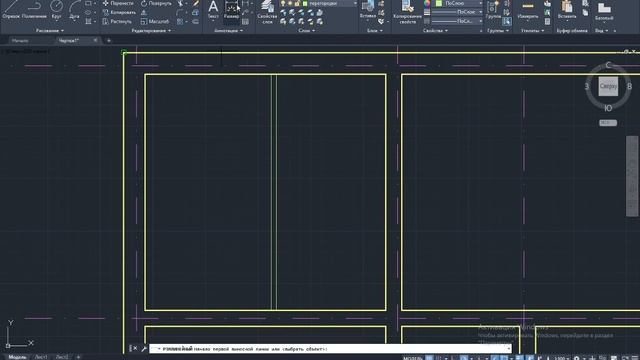This screenshot has width=640, height=360.
Task: Expand the Аннотации panel
Action: point(229,31)
